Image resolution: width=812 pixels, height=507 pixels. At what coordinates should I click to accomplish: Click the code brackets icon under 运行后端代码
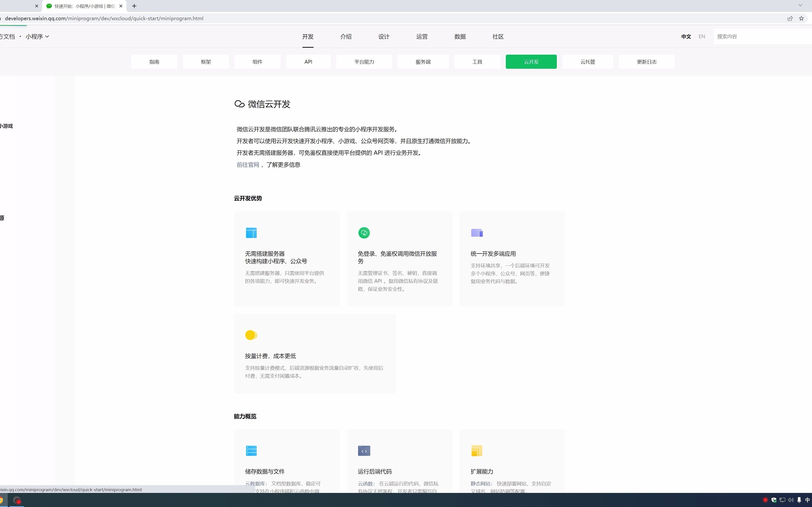click(364, 450)
